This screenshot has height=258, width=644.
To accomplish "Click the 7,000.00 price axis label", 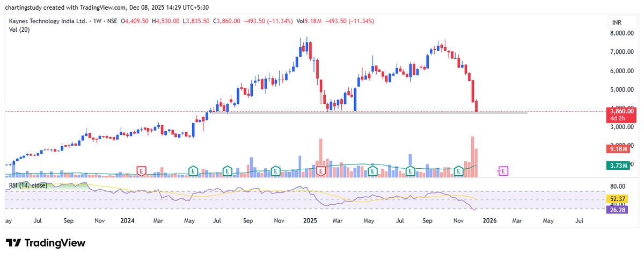I will tap(621, 52).
